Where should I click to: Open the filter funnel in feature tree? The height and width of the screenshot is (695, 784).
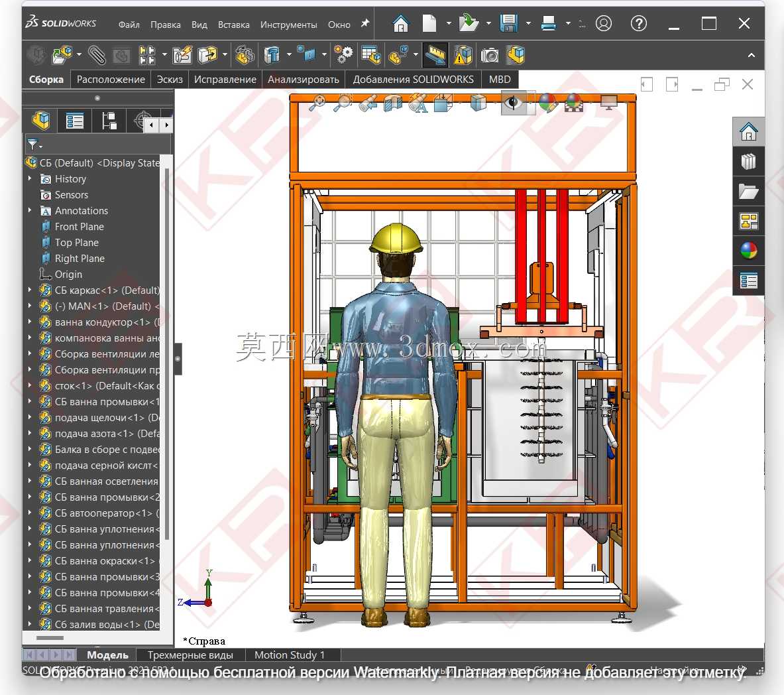(x=33, y=145)
